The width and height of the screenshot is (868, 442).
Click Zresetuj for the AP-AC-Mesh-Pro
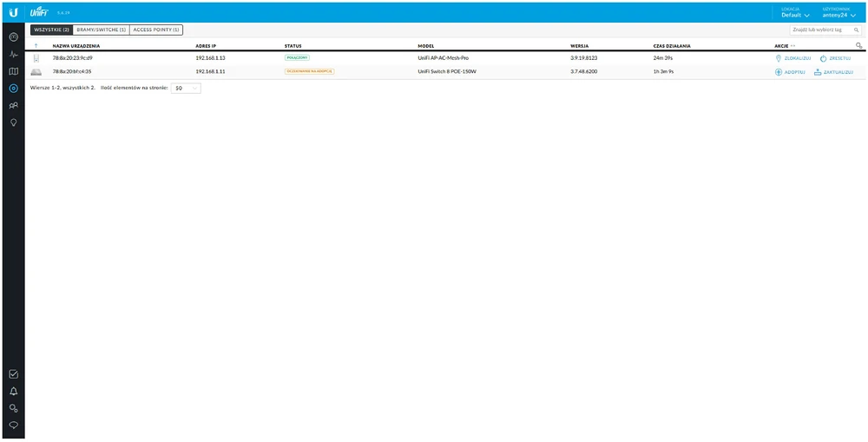pyautogui.click(x=835, y=58)
